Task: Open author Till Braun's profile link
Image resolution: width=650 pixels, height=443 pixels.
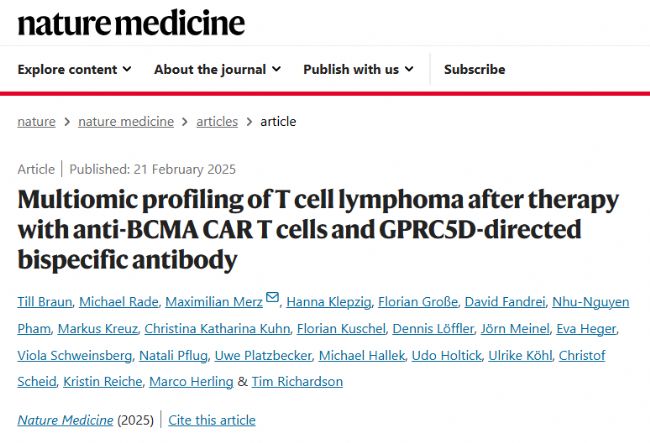Action: click(46, 301)
